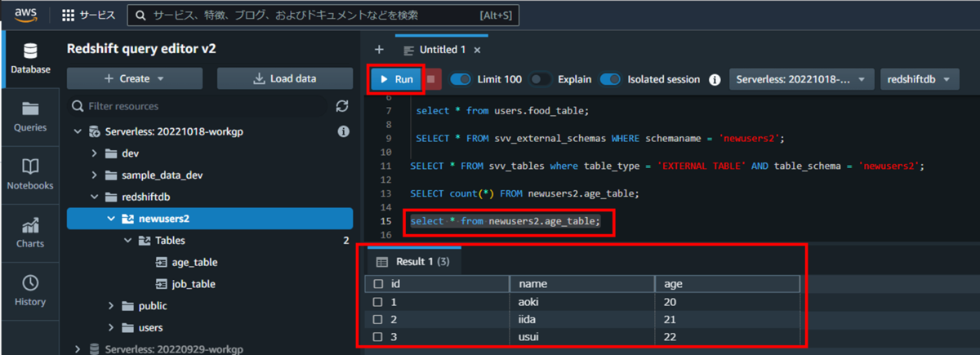
Task: Collapse the newusers2 schema node
Action: click(x=110, y=219)
